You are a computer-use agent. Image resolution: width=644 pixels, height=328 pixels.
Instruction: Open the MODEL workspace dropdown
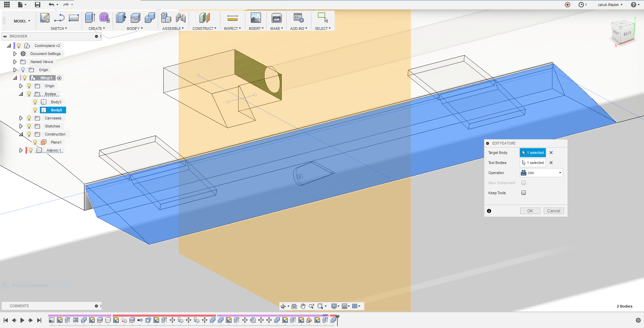click(x=22, y=21)
